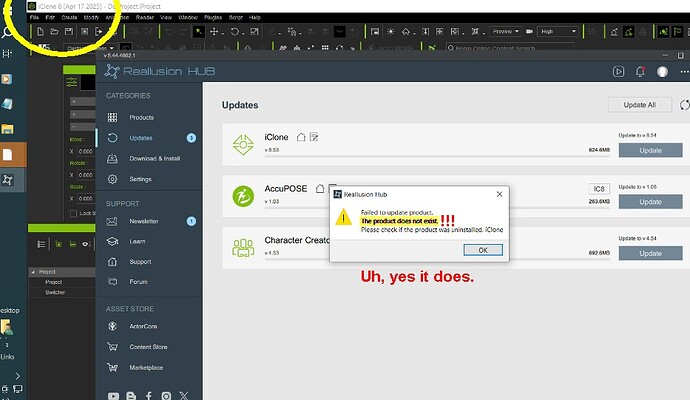Select Updates in Hub sidebar

point(141,138)
